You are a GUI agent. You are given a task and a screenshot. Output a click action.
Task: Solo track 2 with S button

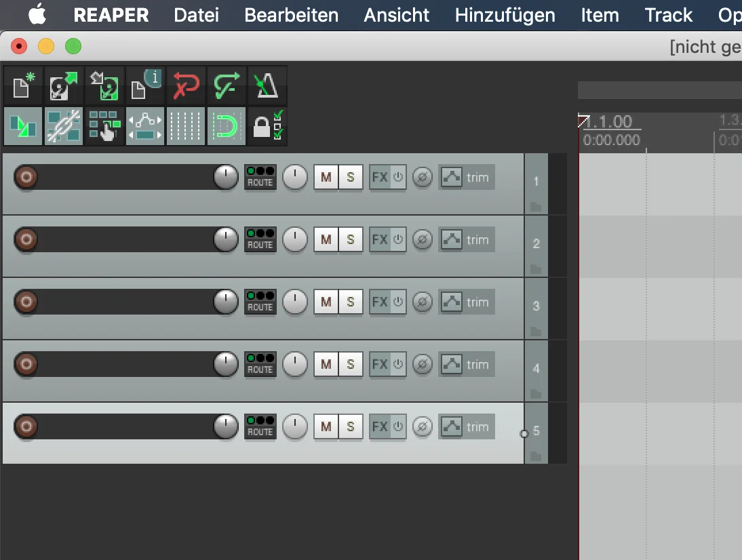[x=351, y=240]
